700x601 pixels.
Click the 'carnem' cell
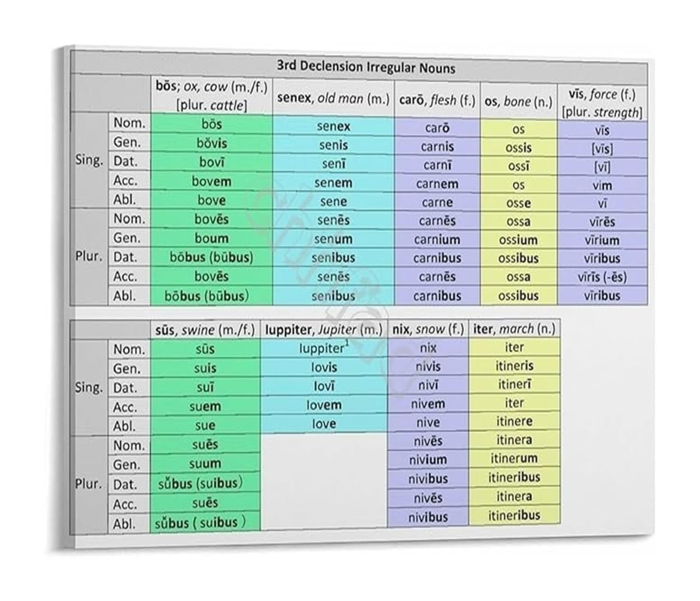[x=437, y=183]
